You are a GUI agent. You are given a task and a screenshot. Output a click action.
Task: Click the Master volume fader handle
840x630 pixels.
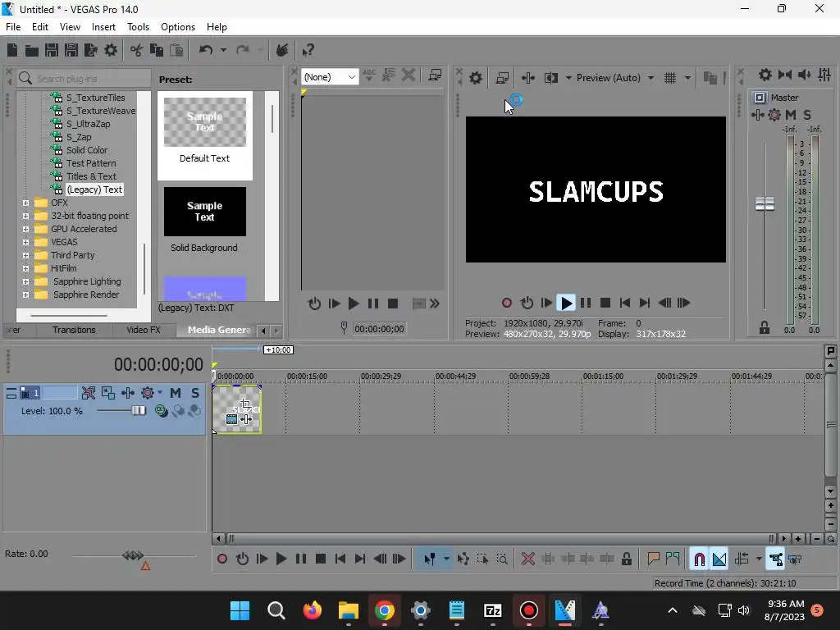(765, 203)
